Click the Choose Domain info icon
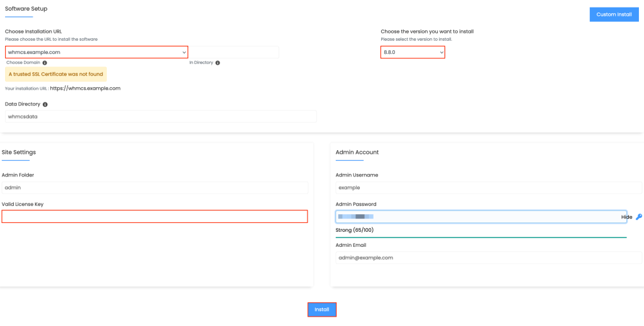The height and width of the screenshot is (326, 644). tap(45, 63)
